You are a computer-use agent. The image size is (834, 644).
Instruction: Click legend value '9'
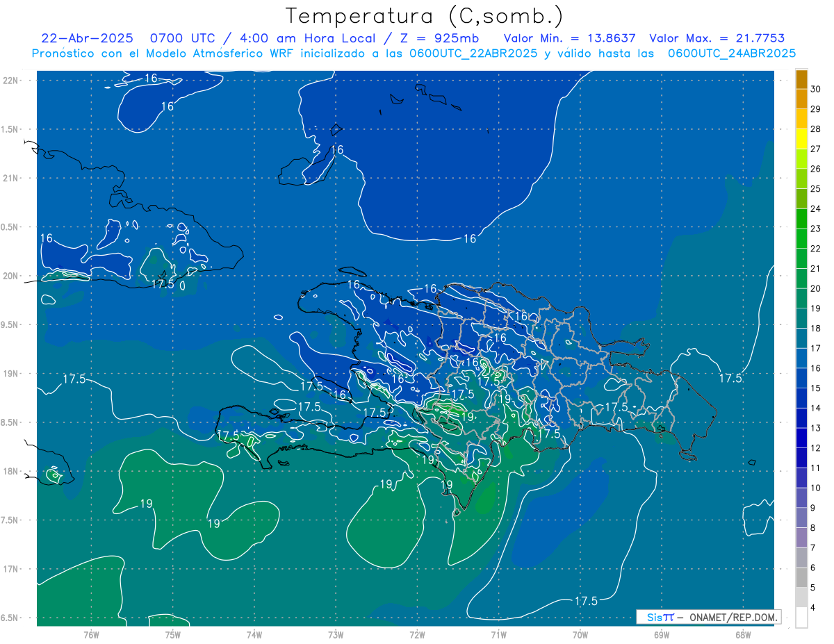[x=814, y=508]
